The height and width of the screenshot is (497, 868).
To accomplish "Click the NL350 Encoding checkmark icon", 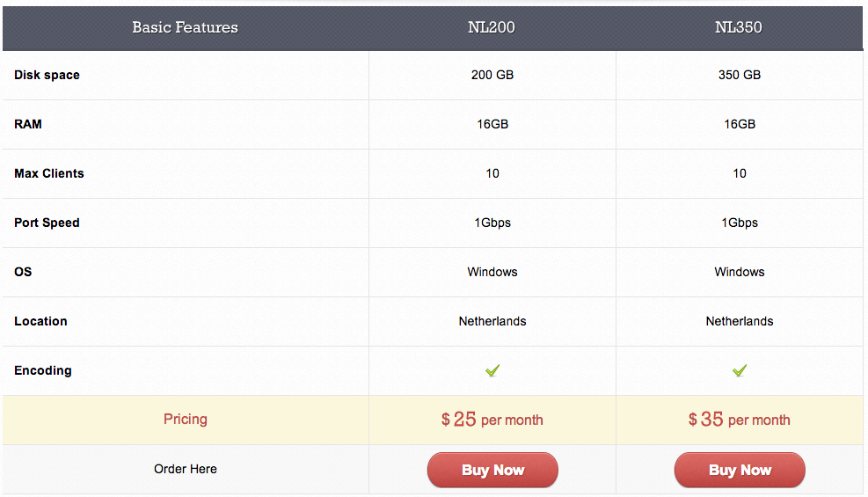I will [x=740, y=370].
